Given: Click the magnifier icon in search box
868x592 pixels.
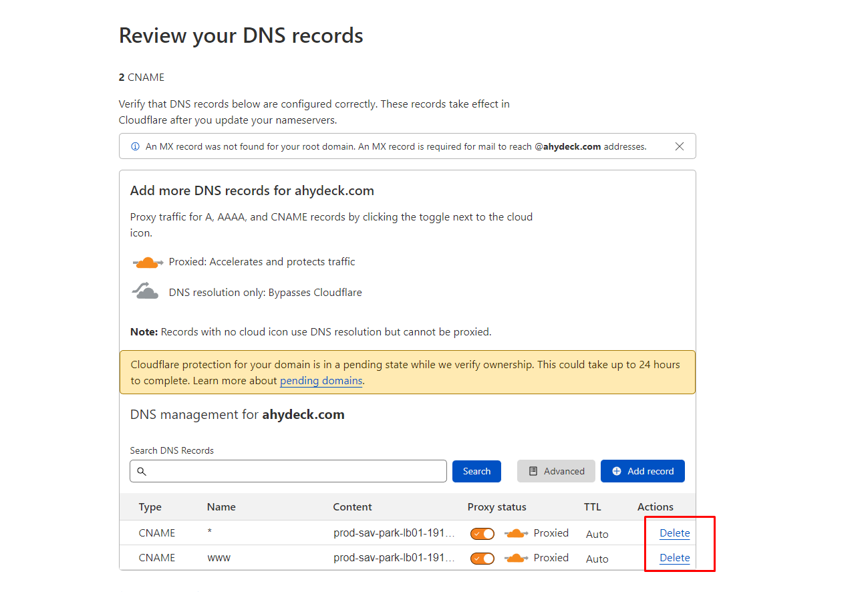Looking at the screenshot, I should click(x=142, y=471).
